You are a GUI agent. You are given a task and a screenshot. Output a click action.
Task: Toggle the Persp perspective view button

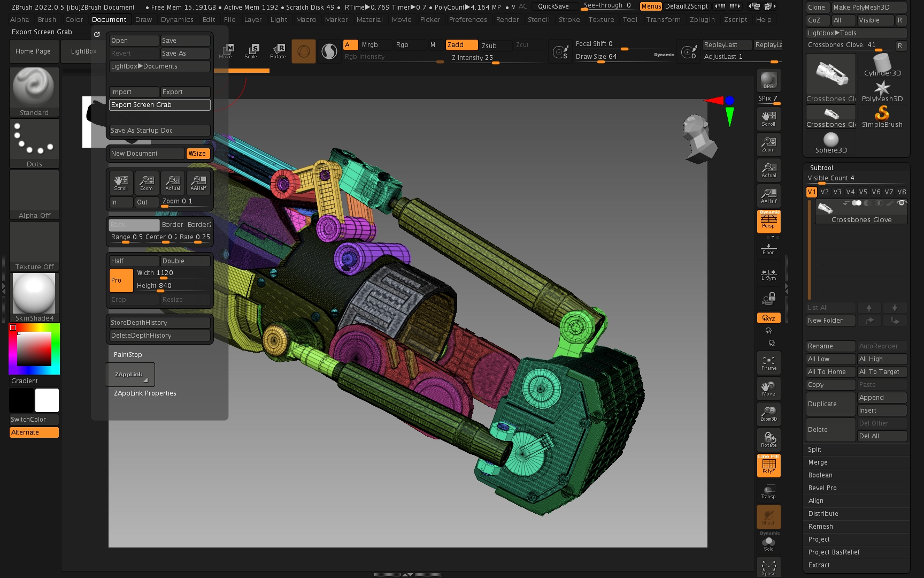click(768, 221)
